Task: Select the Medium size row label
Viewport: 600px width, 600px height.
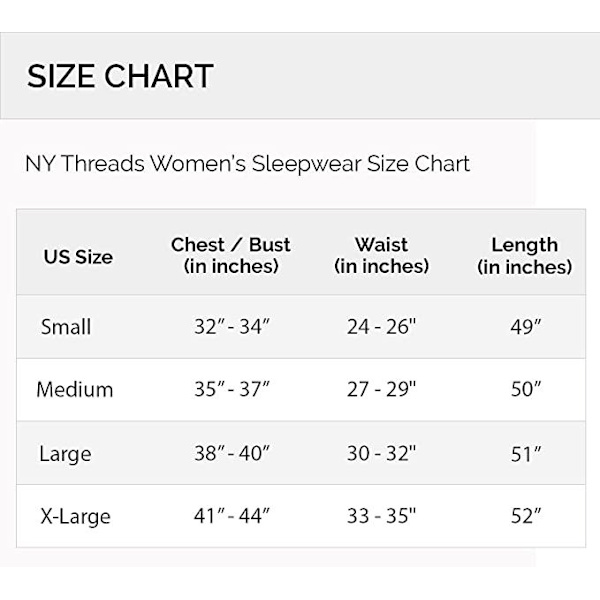Action: [x=75, y=389]
